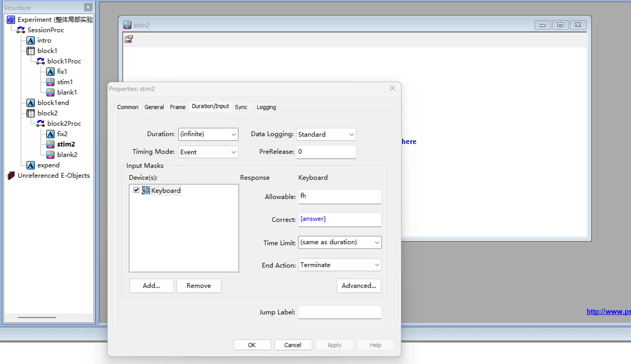631x364 pixels.
Task: Click the Experiment root icon in Structure
Action: click(x=11, y=20)
